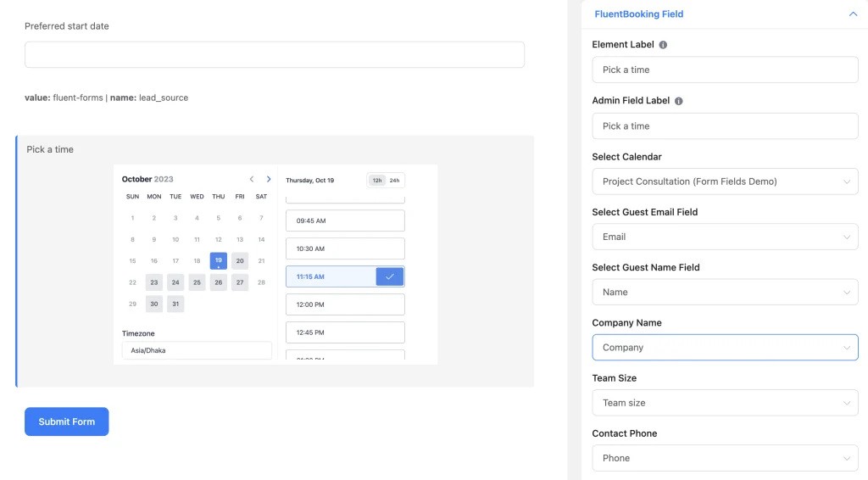This screenshot has height=480, width=868.
Task: Open the Select Calendar dropdown
Action: 725,181
